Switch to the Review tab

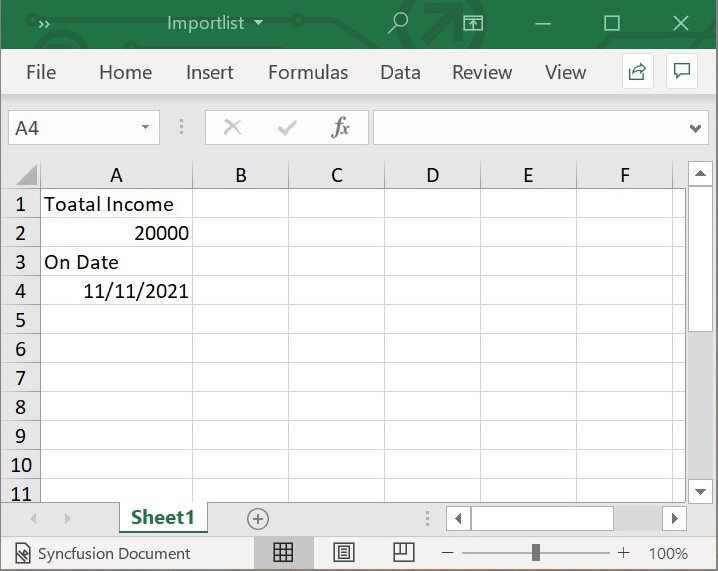point(482,72)
